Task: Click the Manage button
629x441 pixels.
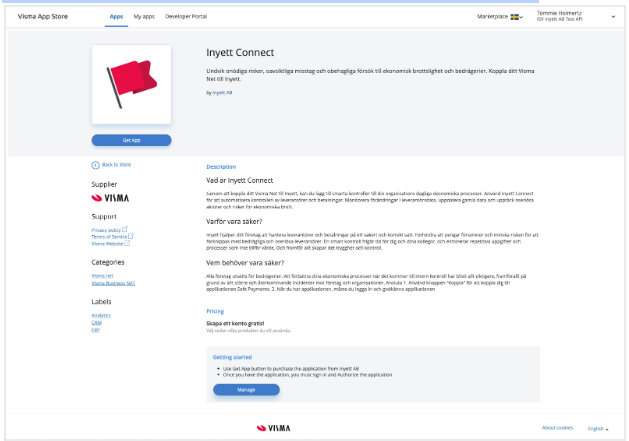Action: (x=246, y=390)
